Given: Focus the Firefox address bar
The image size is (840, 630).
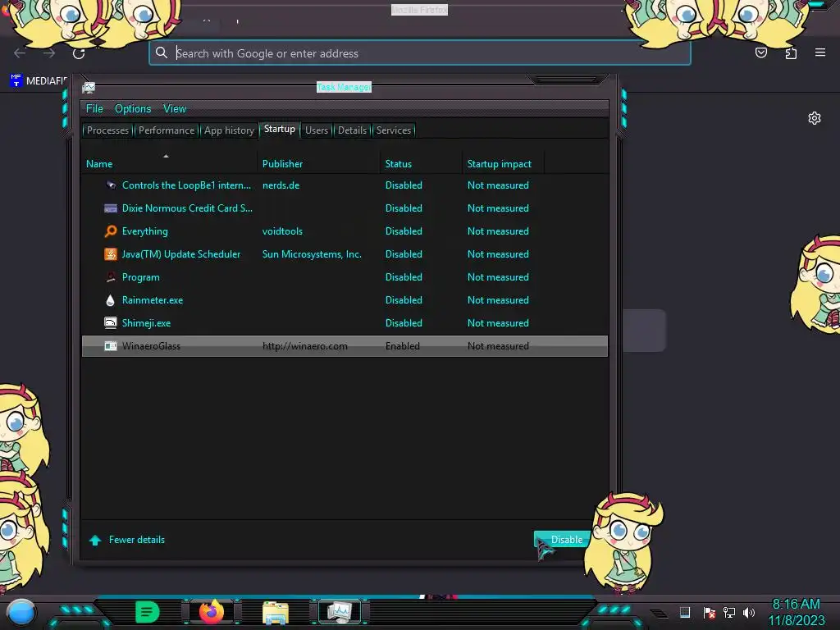Looking at the screenshot, I should tap(419, 53).
